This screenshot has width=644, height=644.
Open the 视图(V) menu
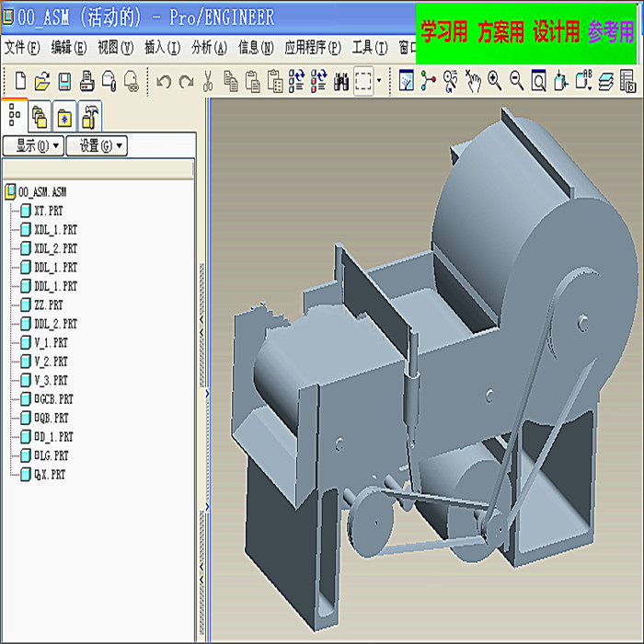tap(116, 48)
